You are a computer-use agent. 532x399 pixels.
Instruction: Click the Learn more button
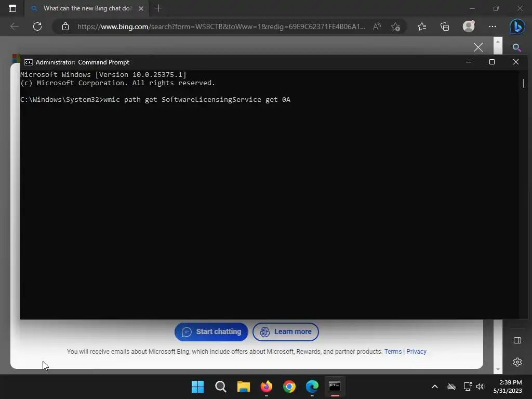coord(286,332)
